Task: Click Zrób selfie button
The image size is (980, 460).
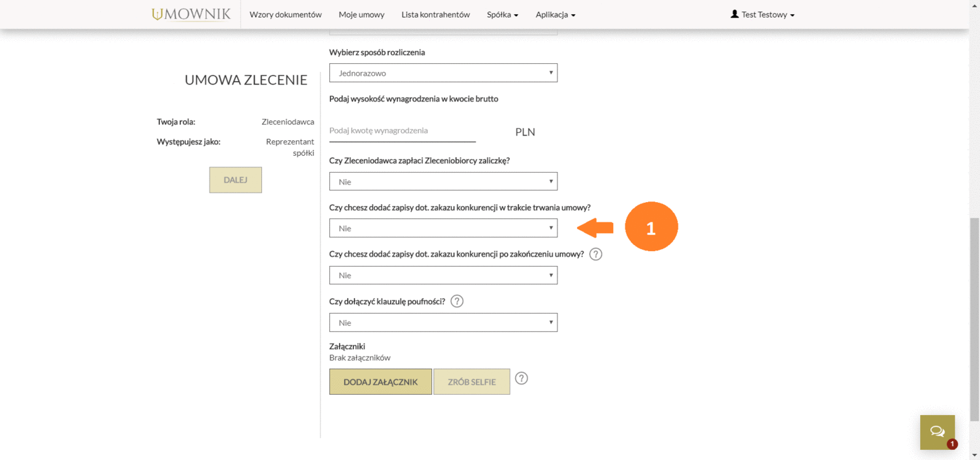Action: (x=472, y=381)
